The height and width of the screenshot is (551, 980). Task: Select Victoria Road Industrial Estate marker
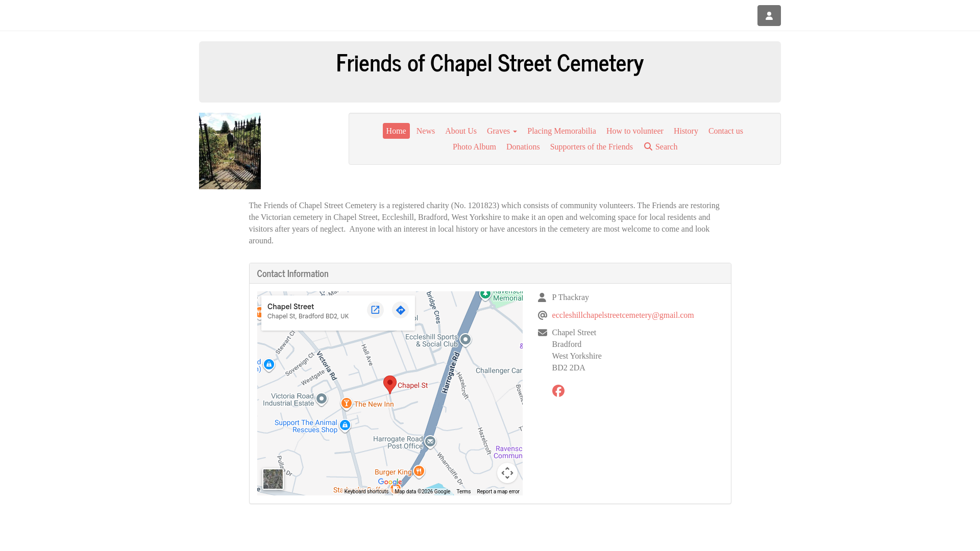coord(322,399)
